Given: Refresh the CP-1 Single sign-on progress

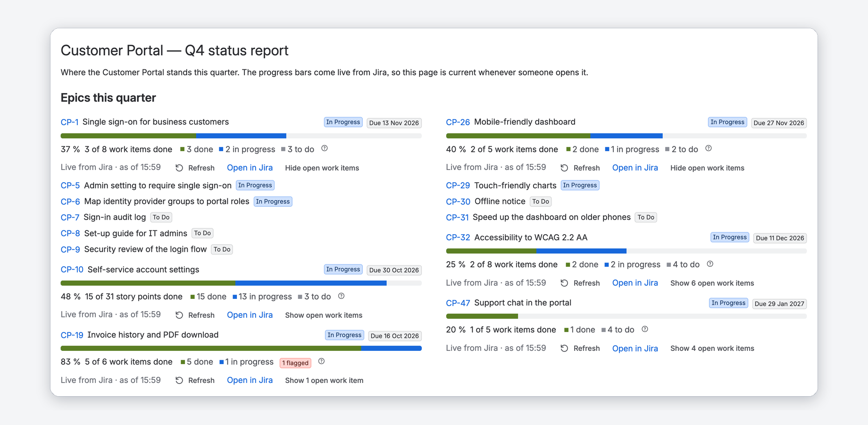Looking at the screenshot, I should [x=195, y=168].
